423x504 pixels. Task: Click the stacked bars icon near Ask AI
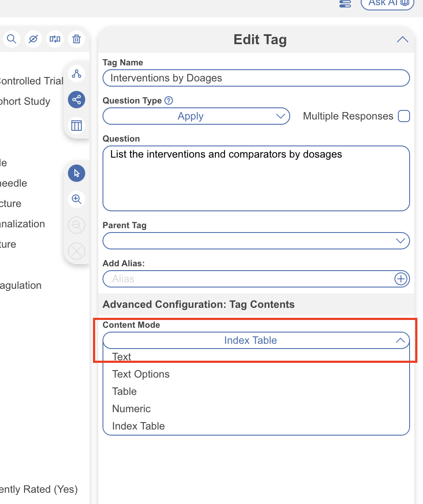pos(345,4)
